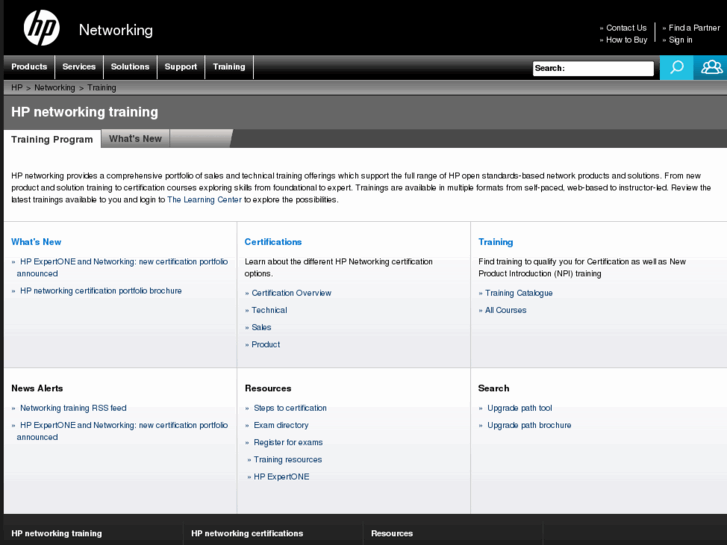This screenshot has height=545, width=727.
Task: Open the Training menu
Action: [229, 67]
